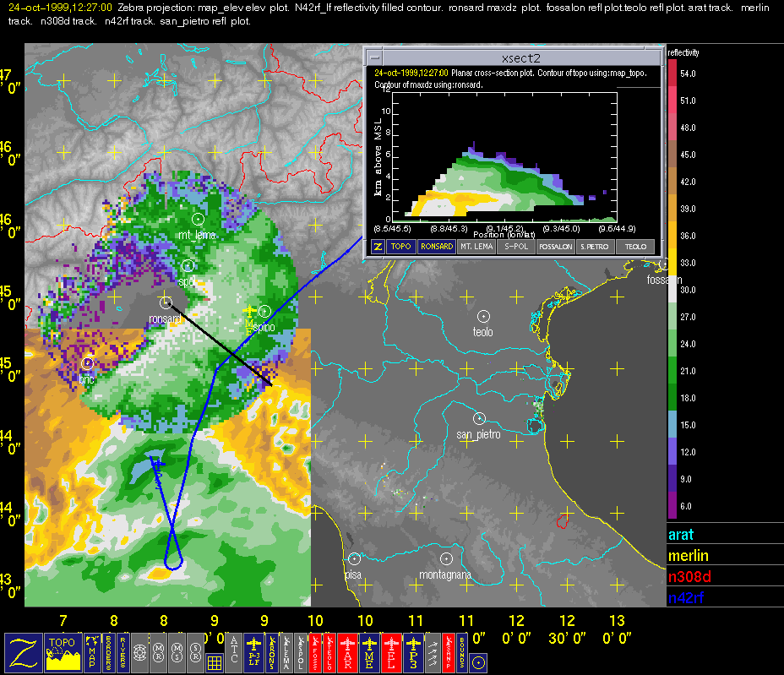The width and height of the screenshot is (784, 675).
Task: Click the large Z Zebra icon in bottom toolbar
Action: [x=23, y=652]
